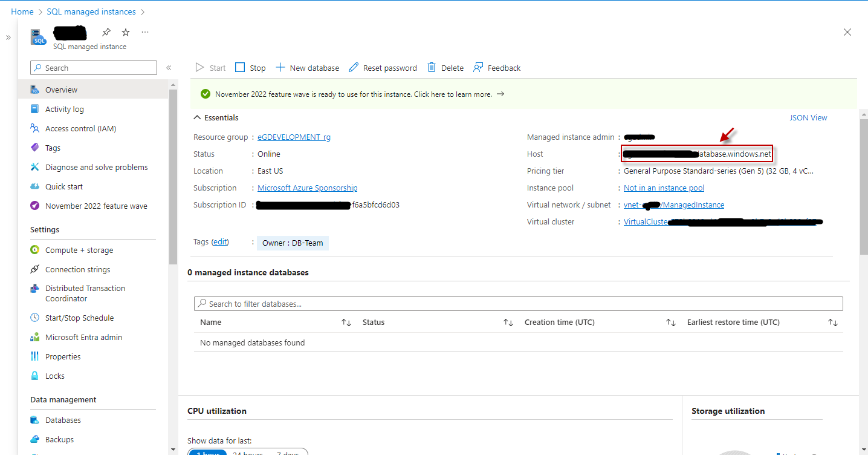Click the Overview sidebar icon
868x455 pixels.
[x=34, y=90]
